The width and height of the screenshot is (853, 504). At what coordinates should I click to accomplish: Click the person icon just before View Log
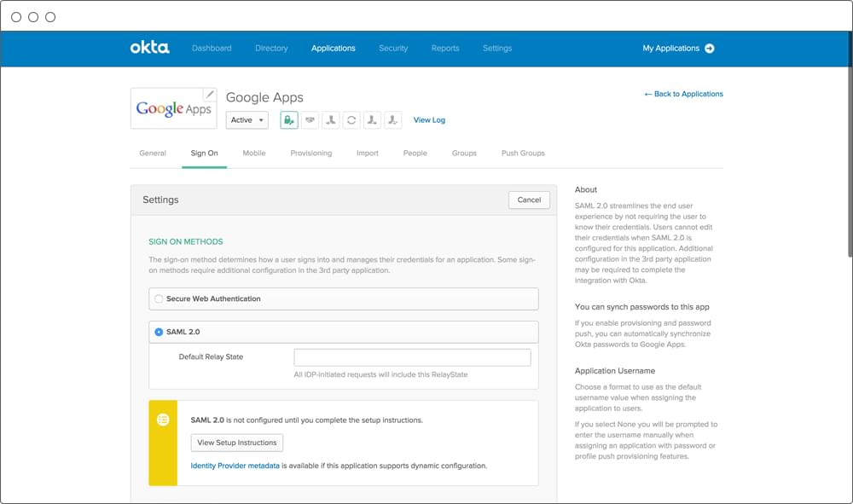pos(392,120)
